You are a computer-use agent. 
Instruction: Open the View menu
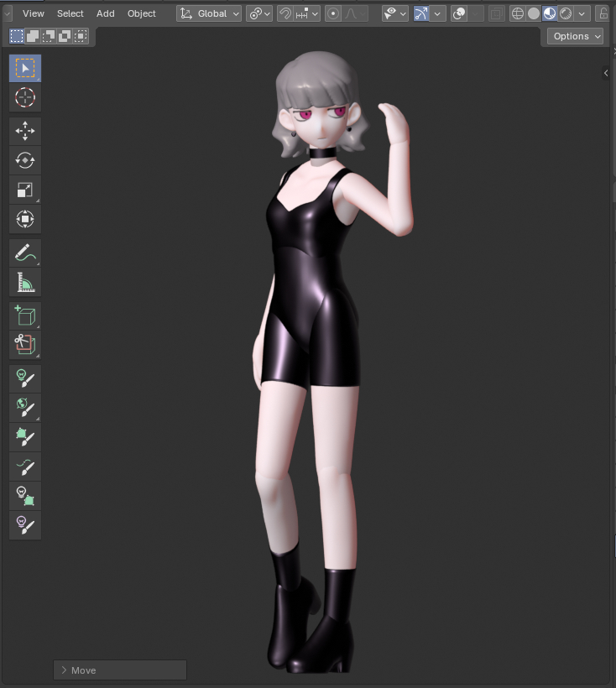(x=34, y=13)
